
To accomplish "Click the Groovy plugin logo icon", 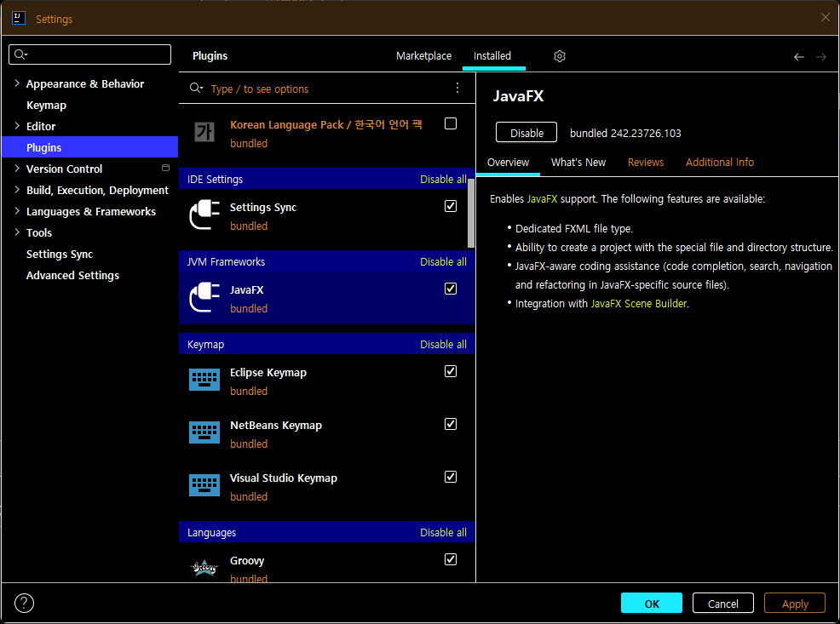I will (x=204, y=568).
